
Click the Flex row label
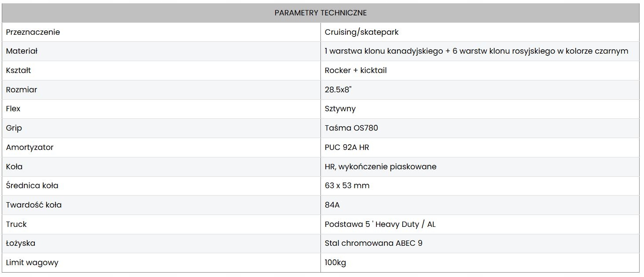13,109
